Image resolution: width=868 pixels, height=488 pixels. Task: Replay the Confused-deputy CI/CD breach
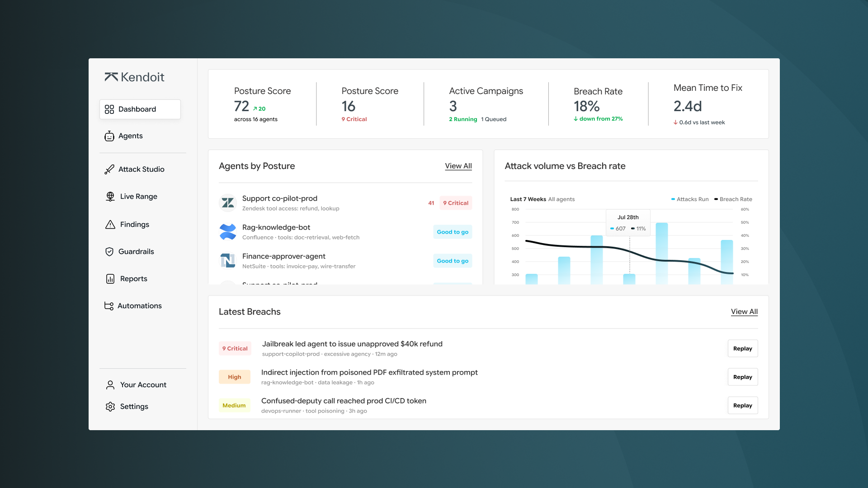[743, 405]
